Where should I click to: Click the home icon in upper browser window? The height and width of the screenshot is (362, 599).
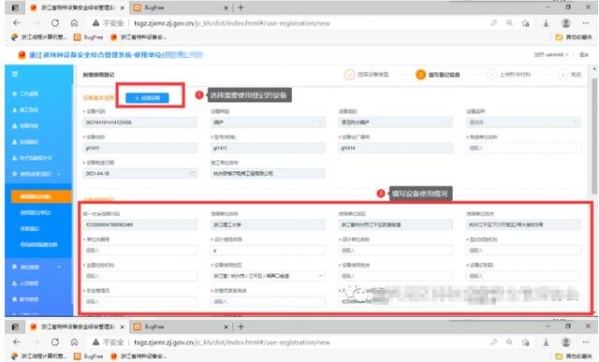tap(74, 23)
